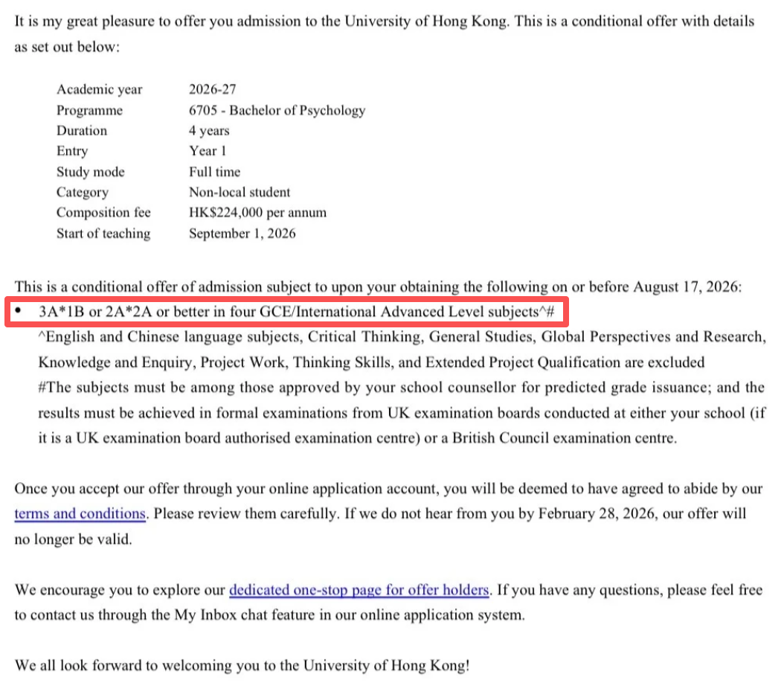Click the Composition fee amount HK$224,000 per annum
The width and height of the screenshot is (784, 686).
click(257, 213)
